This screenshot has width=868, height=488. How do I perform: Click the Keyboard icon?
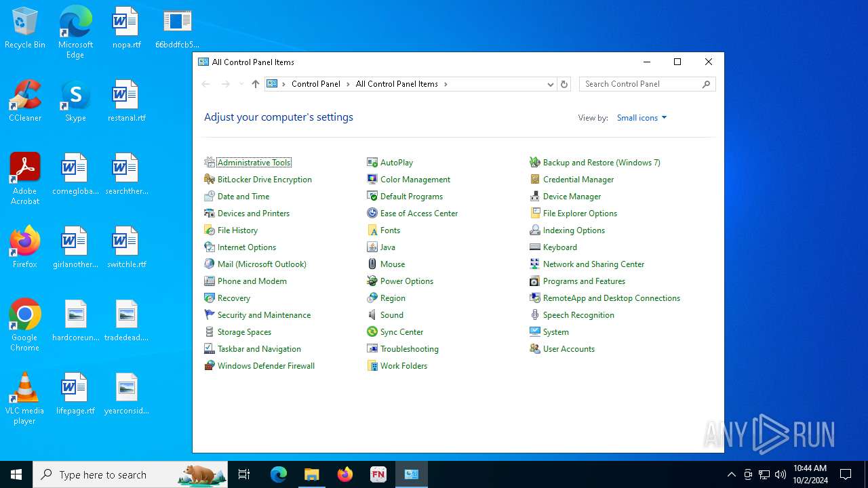click(x=535, y=247)
